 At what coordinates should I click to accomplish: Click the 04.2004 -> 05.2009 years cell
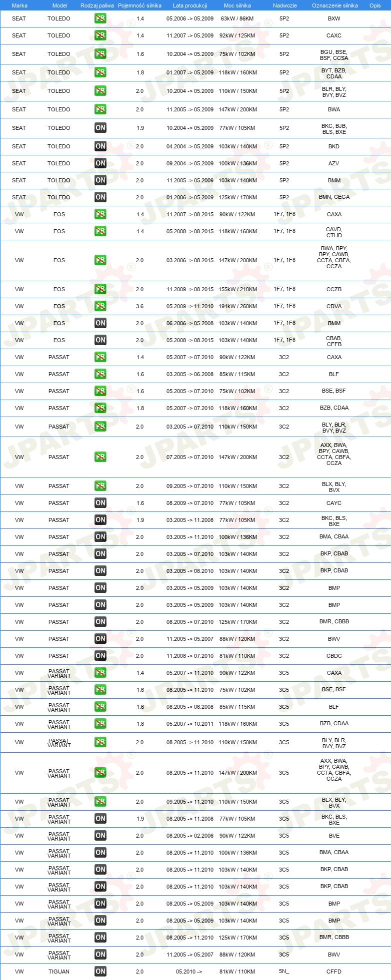pos(190,146)
